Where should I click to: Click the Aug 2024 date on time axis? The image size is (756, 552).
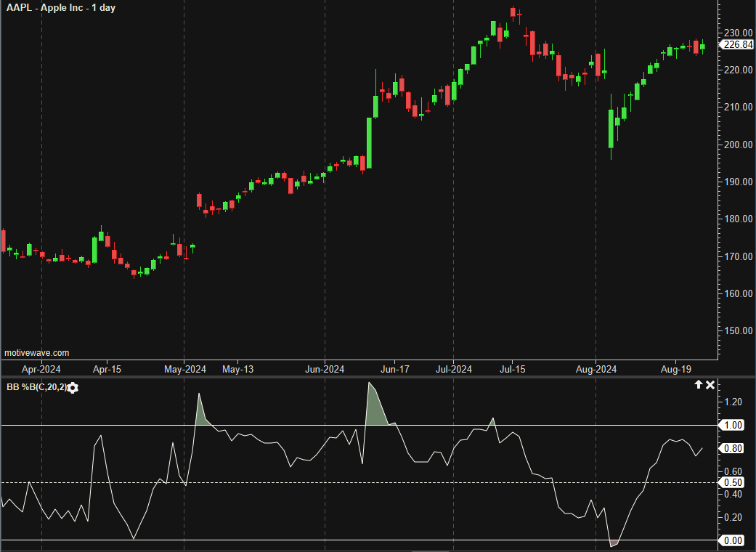(x=596, y=370)
